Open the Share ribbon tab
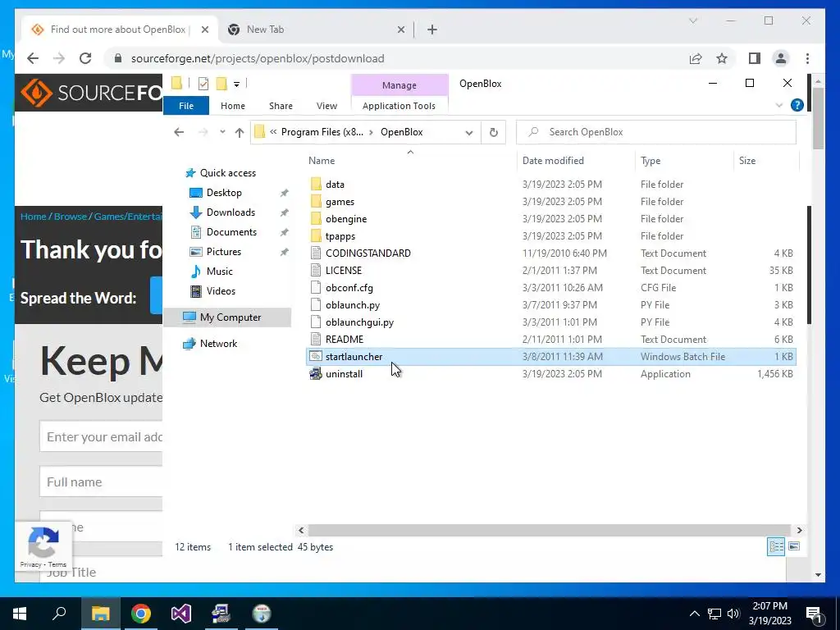 pos(281,106)
